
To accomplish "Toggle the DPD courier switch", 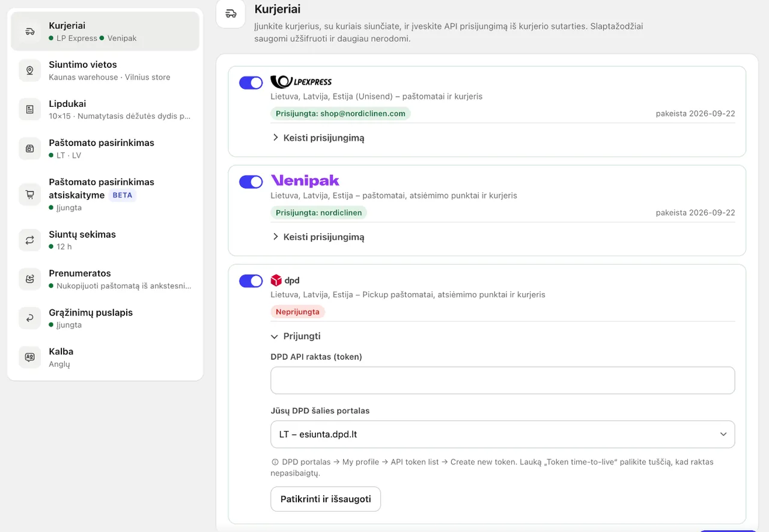I will click(x=251, y=280).
